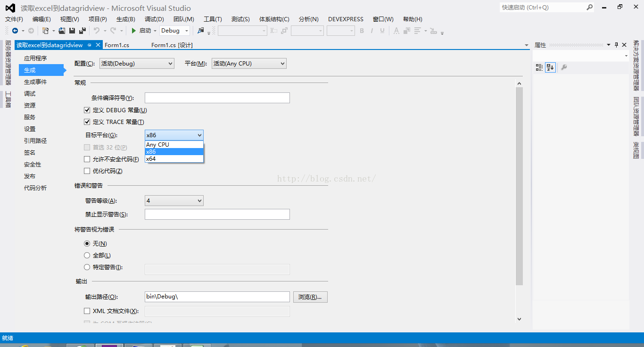Enable 允许不安全代码 checkbox
This screenshot has height=347, width=644.
point(87,159)
